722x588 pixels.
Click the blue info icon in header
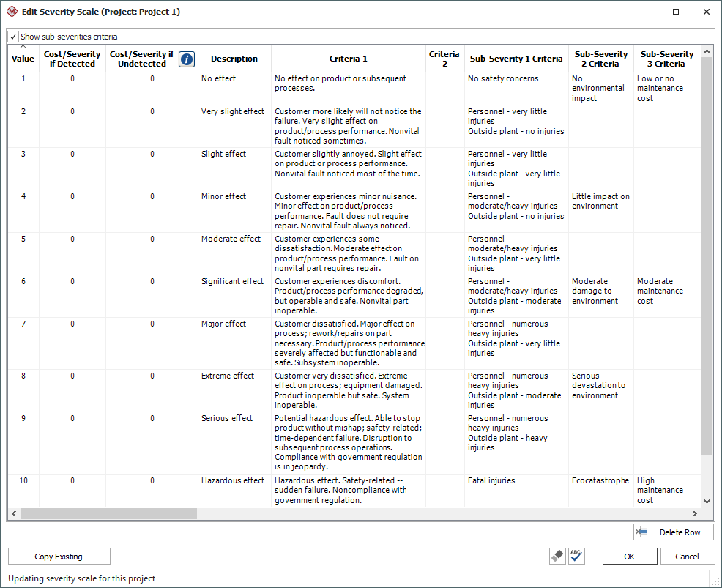tap(187, 59)
